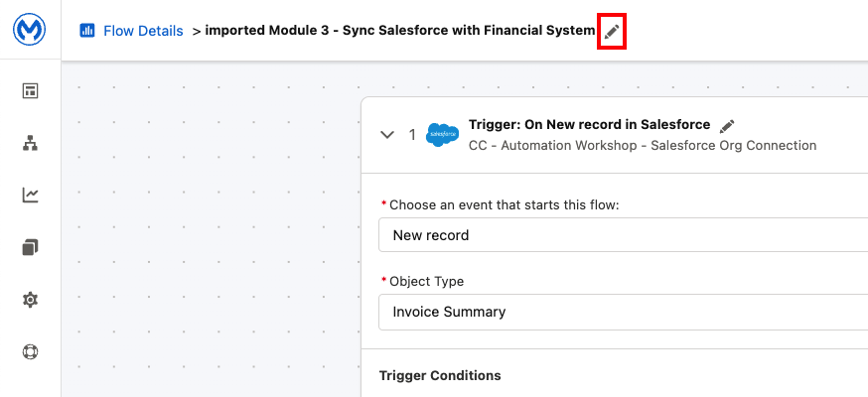Click the MuleSoft logo icon
Viewport: 868px width, 397px height.
[x=30, y=30]
